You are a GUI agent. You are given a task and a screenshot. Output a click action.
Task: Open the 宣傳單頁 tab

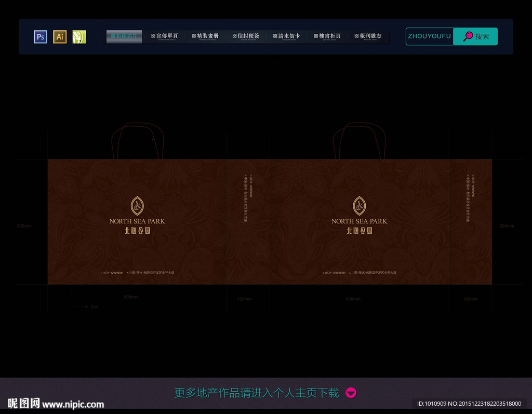[x=164, y=36]
